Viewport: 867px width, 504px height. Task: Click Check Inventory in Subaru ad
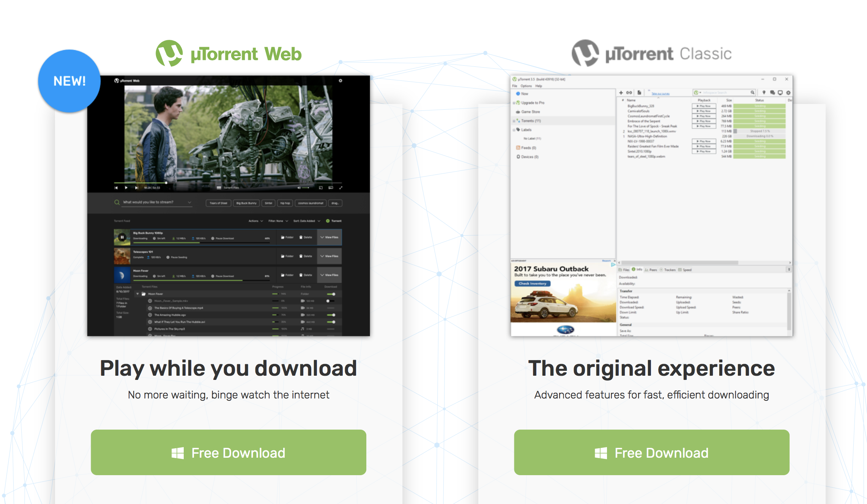532,283
